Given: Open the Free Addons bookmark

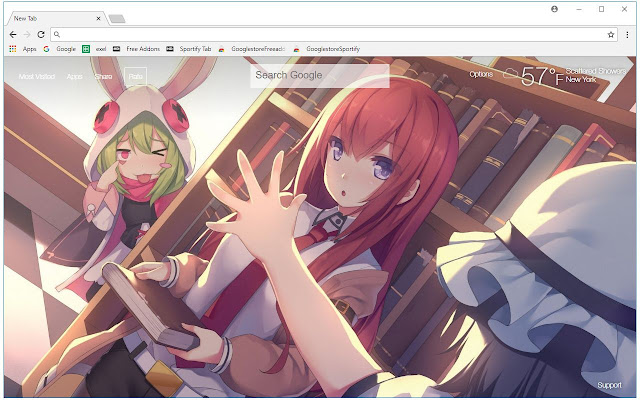Looking at the screenshot, I should (x=136, y=49).
